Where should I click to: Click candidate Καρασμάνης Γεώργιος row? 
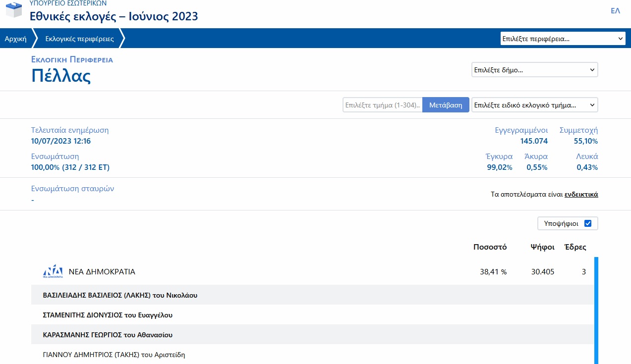[x=108, y=335]
